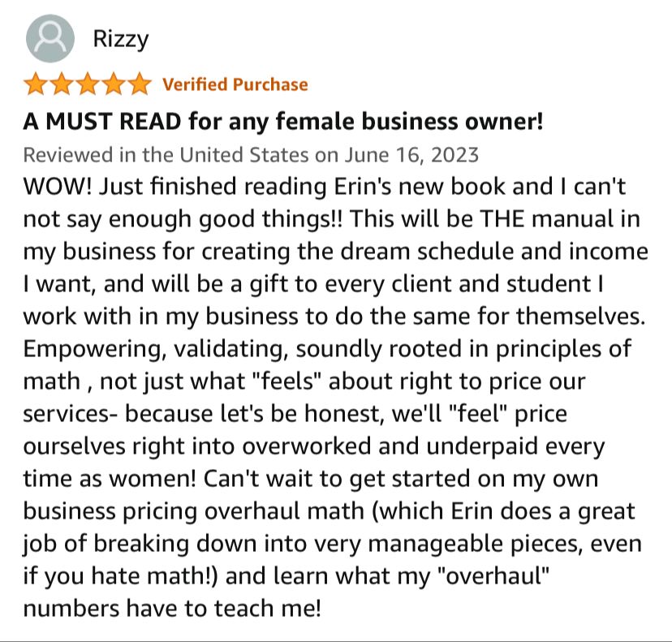Click the reviewer's gray profile avatar
Screen dimensions: 672x642
point(50,39)
